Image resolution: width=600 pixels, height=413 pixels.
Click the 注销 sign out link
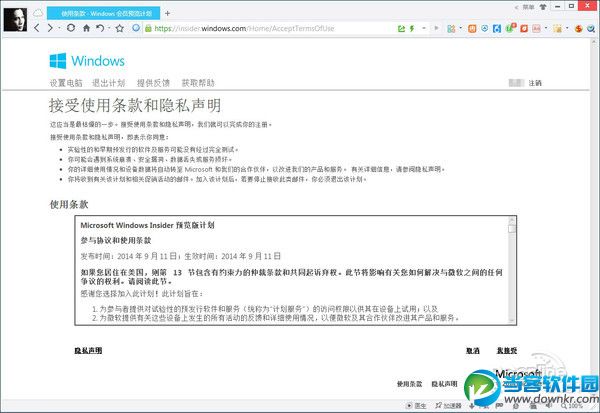(535, 83)
